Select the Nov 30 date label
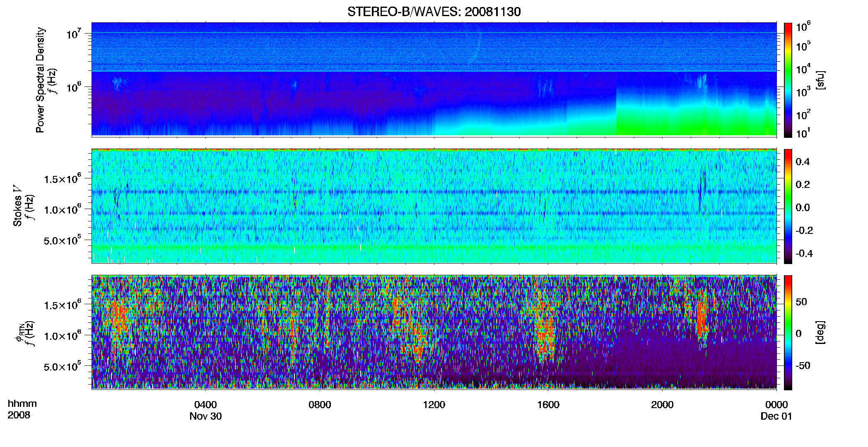868x447 pixels. (205, 416)
